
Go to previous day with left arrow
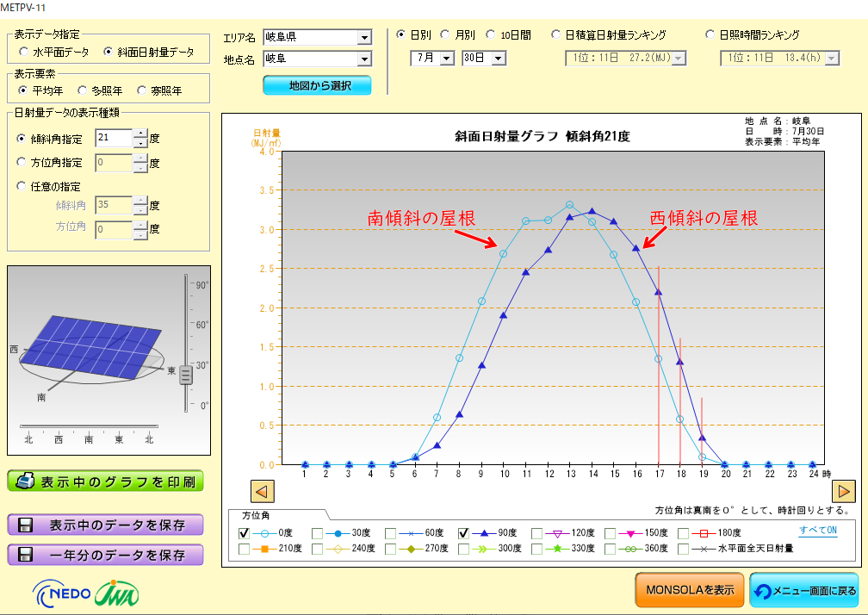[263, 491]
